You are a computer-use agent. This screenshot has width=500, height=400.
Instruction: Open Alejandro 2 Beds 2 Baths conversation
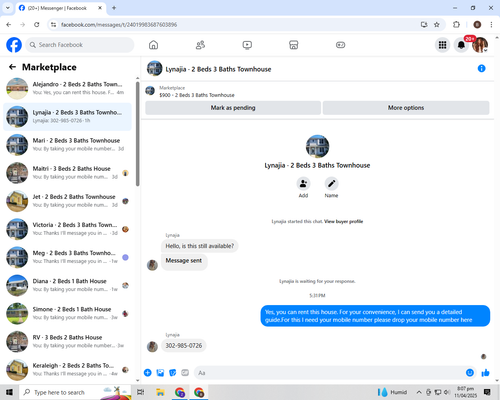pos(68,88)
